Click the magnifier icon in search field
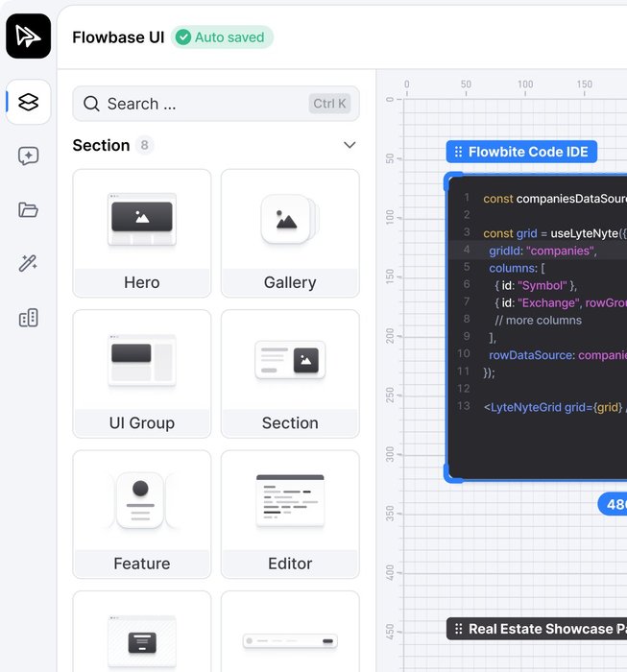The width and height of the screenshot is (627, 672). tap(91, 104)
